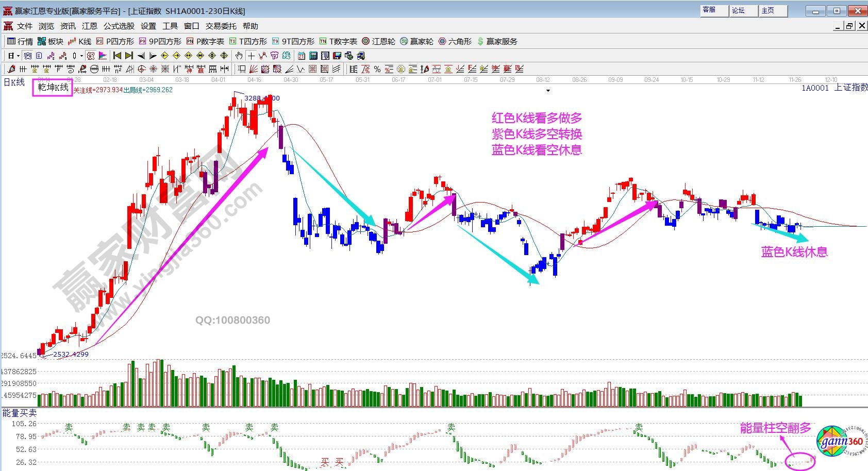Screen dimensions: 868x471
Task: Expand the candlestick style dropdown arrow
Action: pos(81,56)
